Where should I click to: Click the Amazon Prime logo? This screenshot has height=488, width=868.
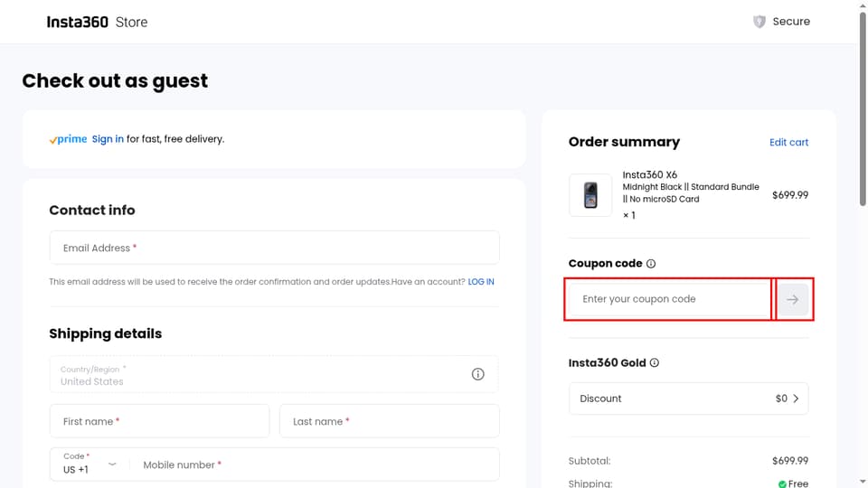coord(68,139)
